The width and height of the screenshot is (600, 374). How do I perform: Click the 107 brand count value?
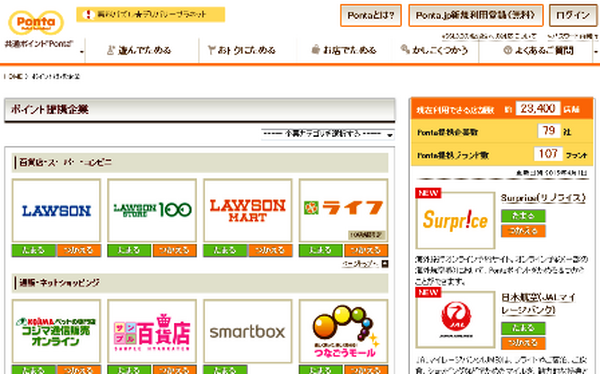(548, 154)
